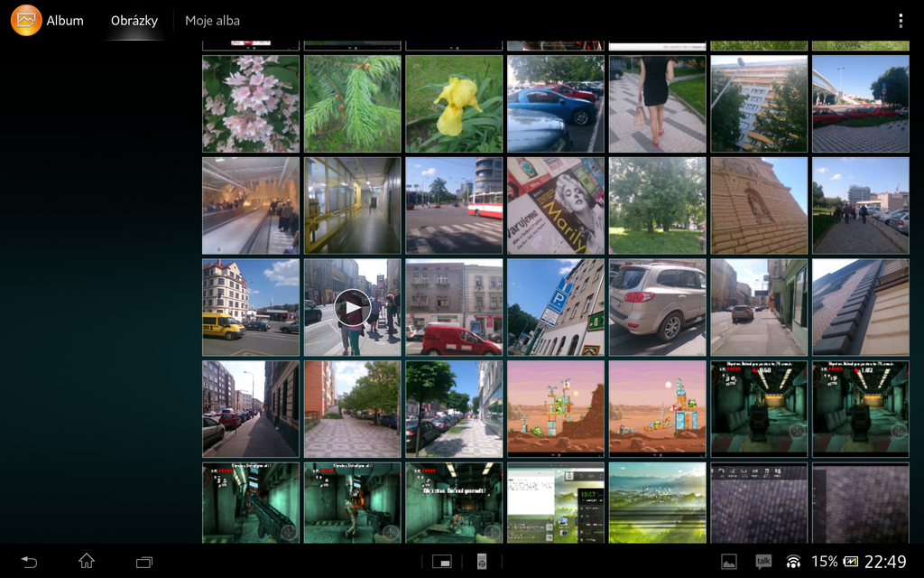Open the gallery notification icon in status bar

(x=727, y=560)
